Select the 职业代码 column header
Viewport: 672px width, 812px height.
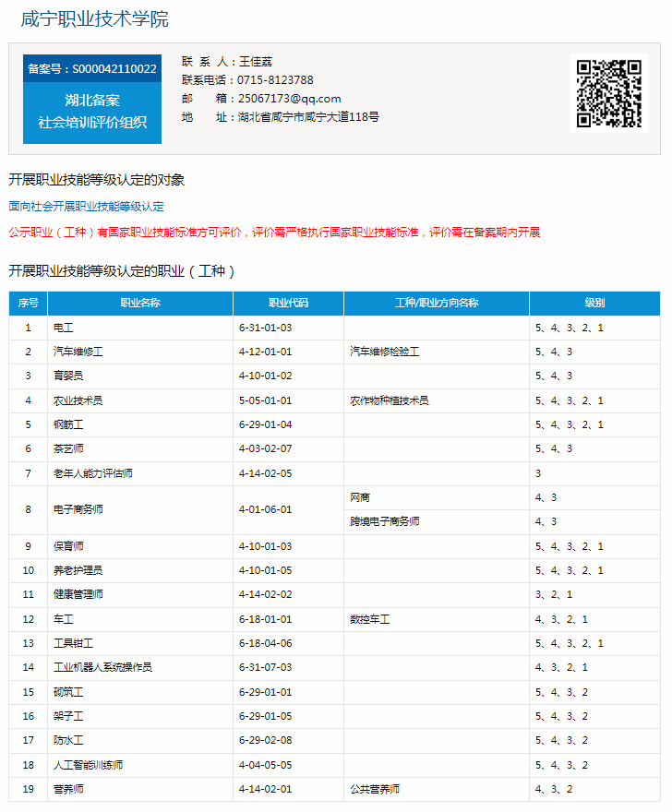click(288, 304)
